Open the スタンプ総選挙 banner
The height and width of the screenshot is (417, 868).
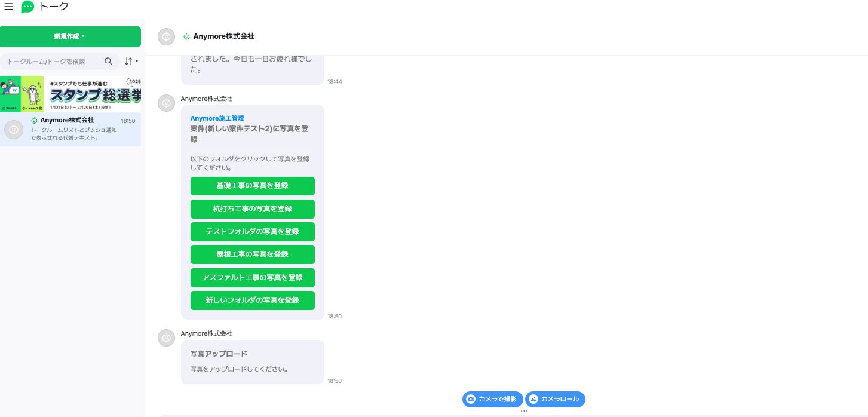(x=70, y=94)
